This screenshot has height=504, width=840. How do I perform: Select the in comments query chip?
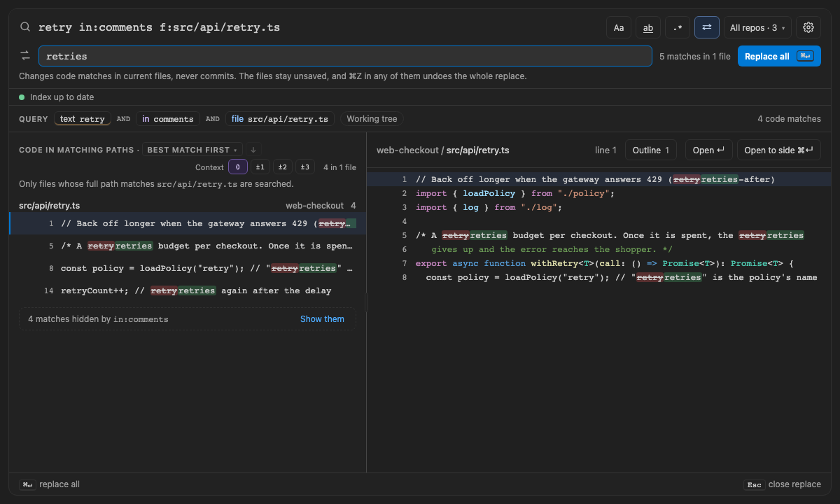coord(168,119)
